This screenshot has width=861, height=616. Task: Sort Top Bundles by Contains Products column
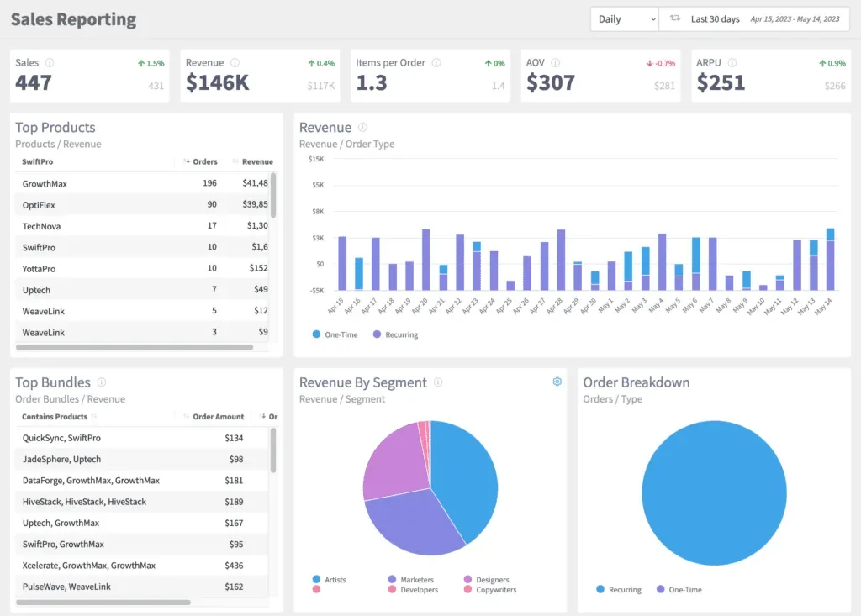click(x=59, y=417)
